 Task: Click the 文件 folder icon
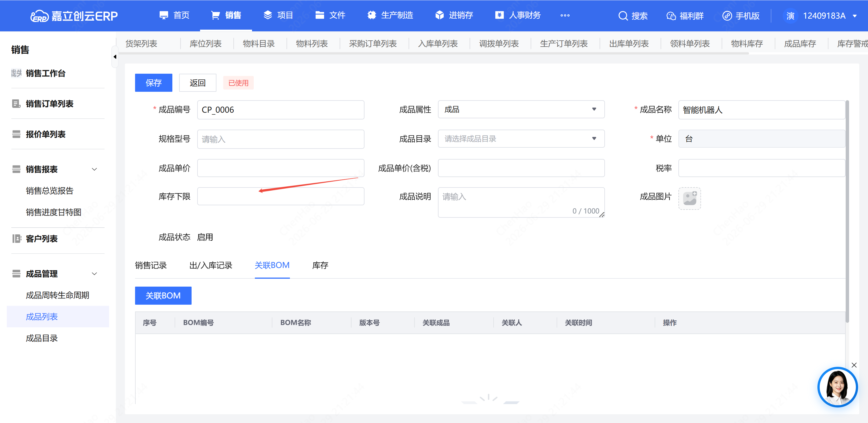click(320, 16)
